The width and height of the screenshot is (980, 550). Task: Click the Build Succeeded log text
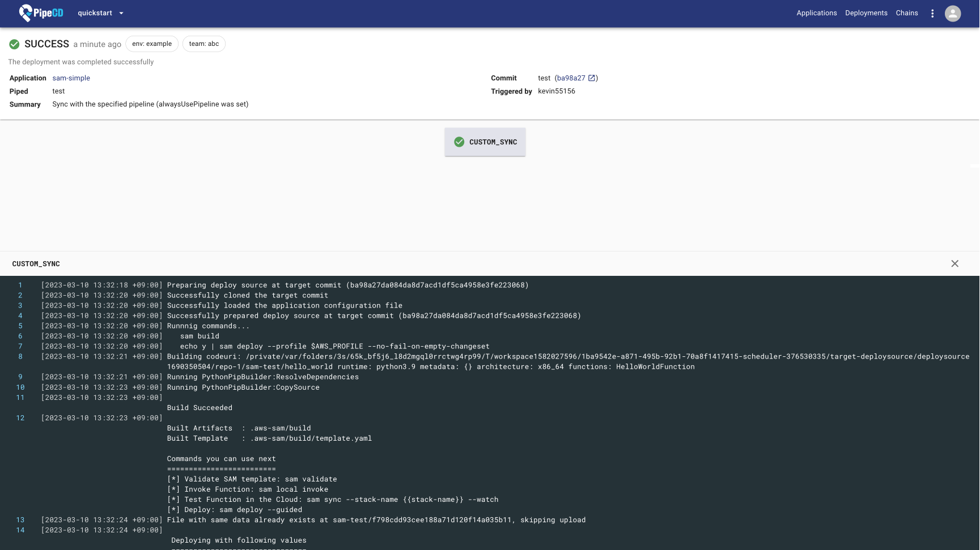point(200,408)
